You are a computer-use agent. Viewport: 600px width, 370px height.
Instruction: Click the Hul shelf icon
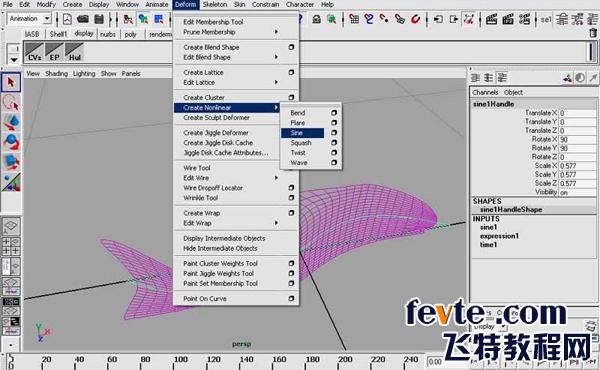74,52
